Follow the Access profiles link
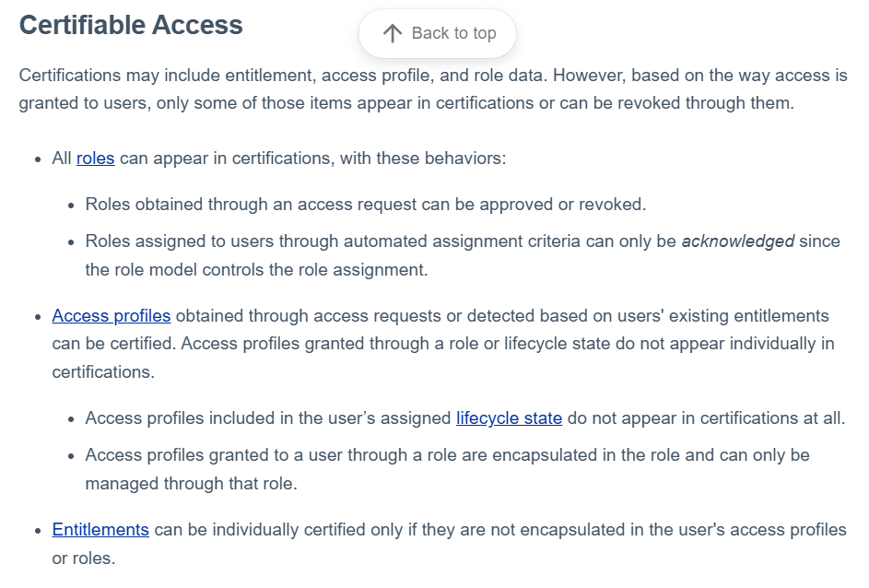The height and width of the screenshot is (588, 869). coord(112,316)
